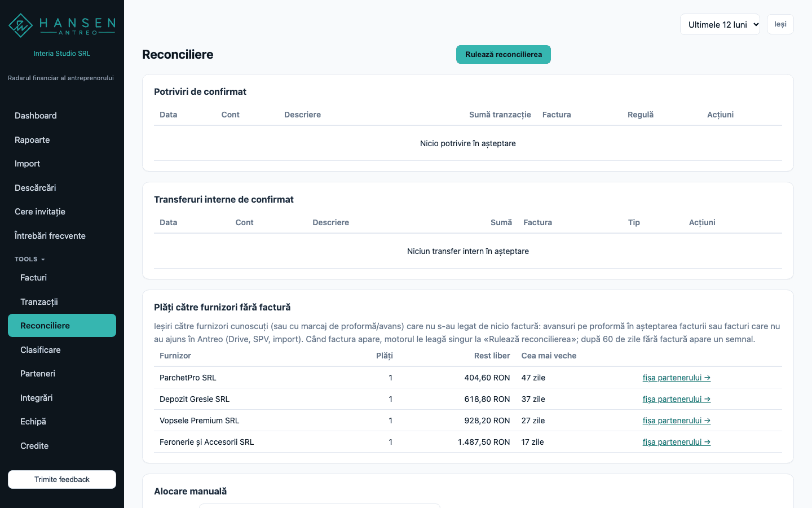Click Depozit Gresie SRL supplier name
This screenshot has width=812, height=508.
coord(195,399)
